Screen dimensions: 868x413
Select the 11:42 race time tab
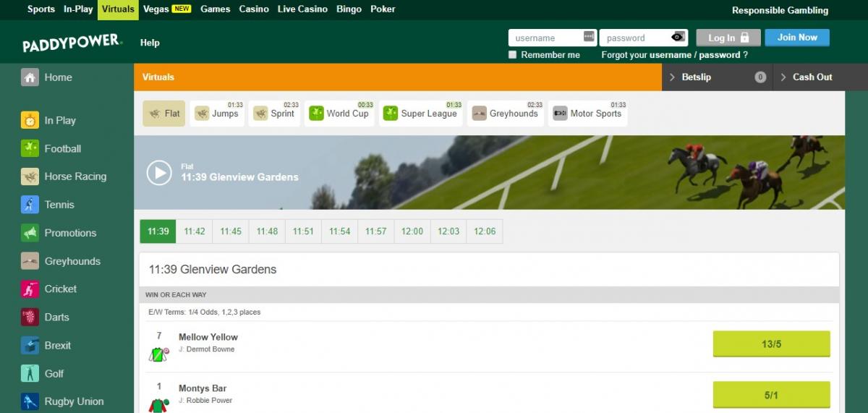195,231
